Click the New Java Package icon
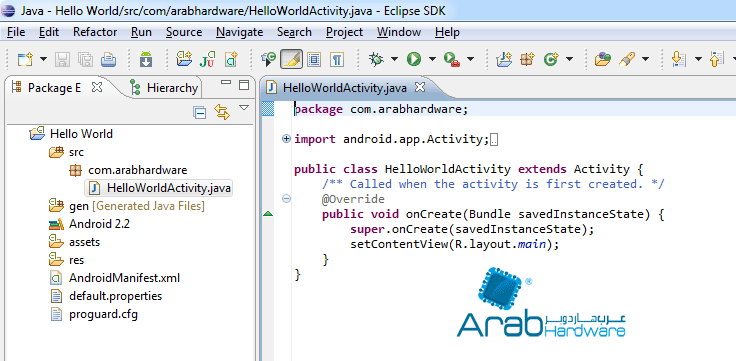736x361 pixels. pyautogui.click(x=527, y=59)
